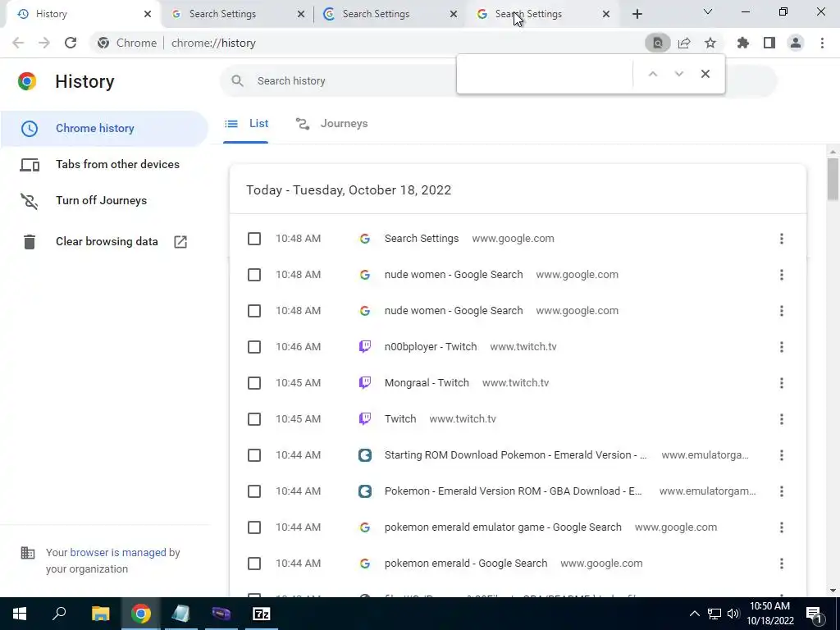
Task: Check the Twitch www.twitch.tv entry
Action: click(x=254, y=419)
